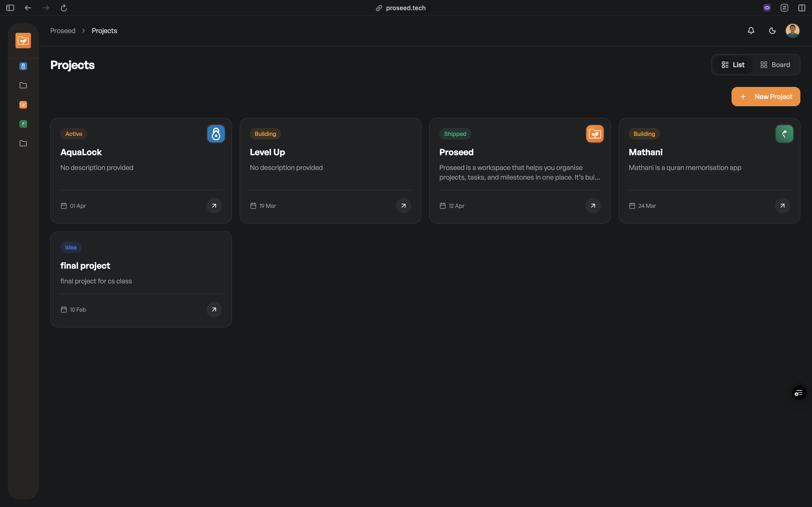Open the AquaLock project via its arrow
The width and height of the screenshot is (812, 507).
point(214,205)
